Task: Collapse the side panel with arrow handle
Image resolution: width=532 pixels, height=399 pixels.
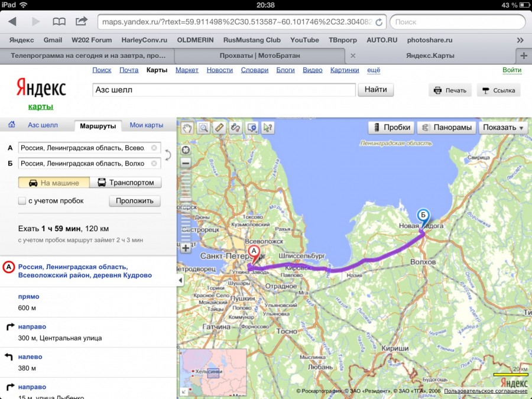Action: click(x=180, y=280)
